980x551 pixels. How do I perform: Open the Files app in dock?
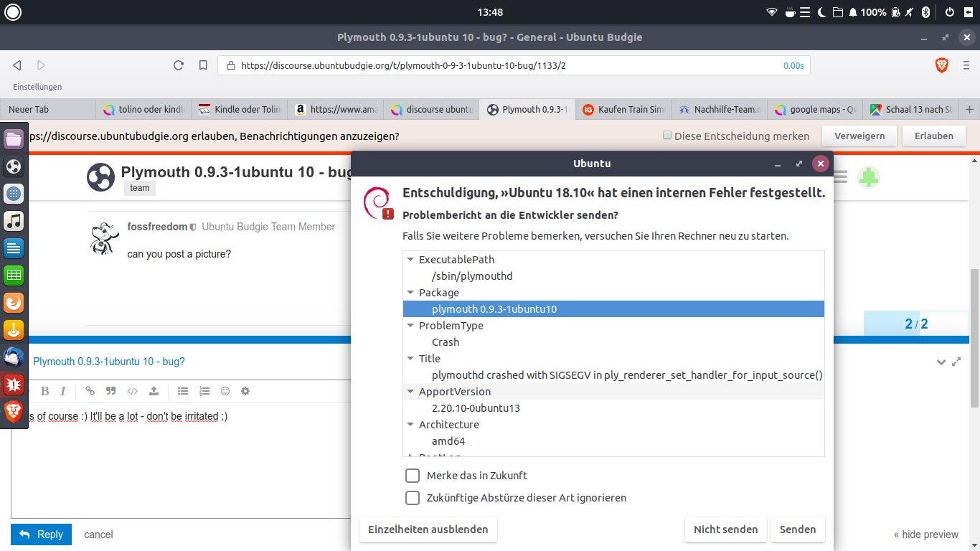click(x=14, y=140)
